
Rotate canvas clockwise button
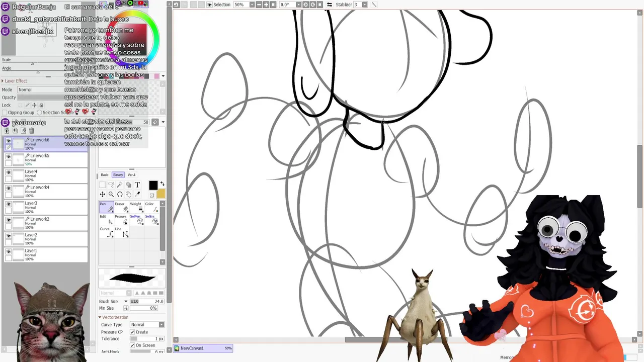coord(312,5)
